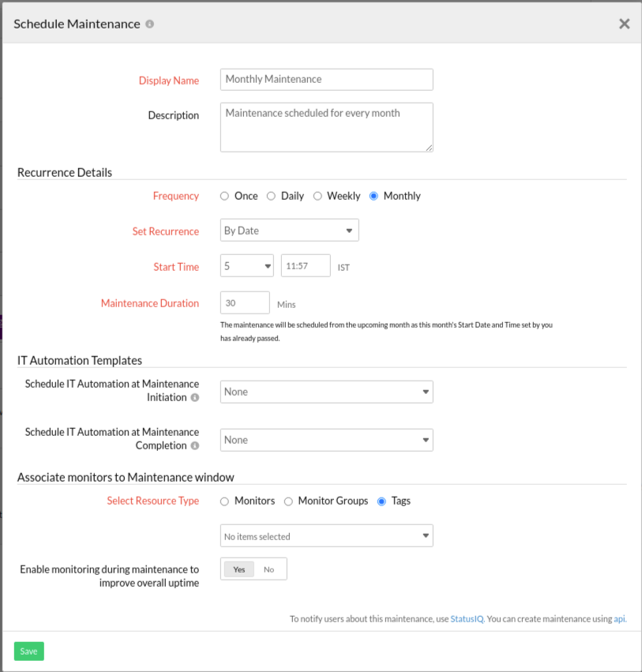Select the Monthly frequency option
The image size is (642, 672).
[x=374, y=196]
